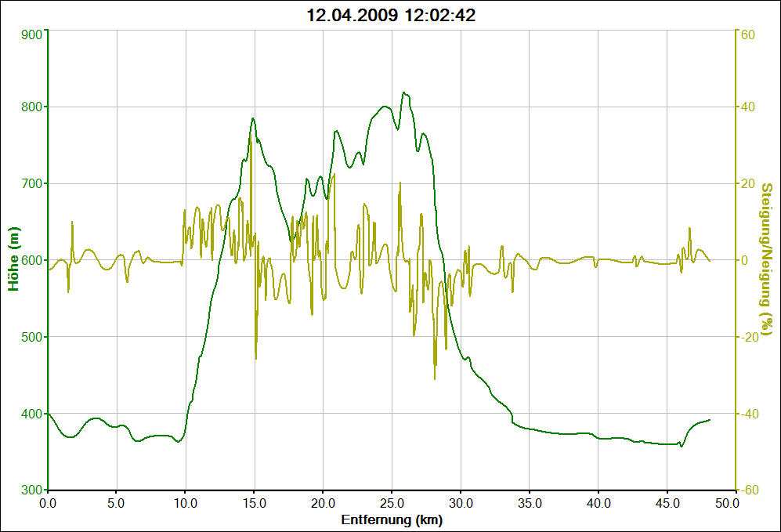
Task: Click the 60 tick on the Steigung axis
Action: click(747, 34)
